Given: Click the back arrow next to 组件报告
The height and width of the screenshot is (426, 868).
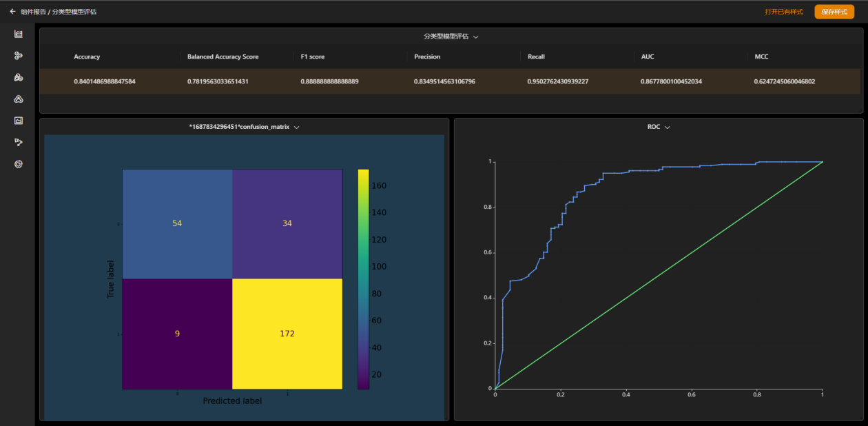Looking at the screenshot, I should point(12,12).
